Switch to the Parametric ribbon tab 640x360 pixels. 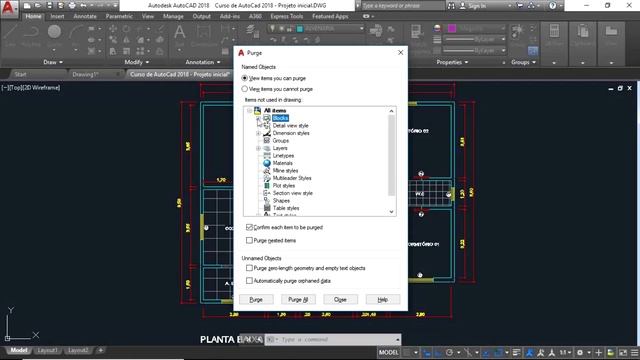point(119,16)
